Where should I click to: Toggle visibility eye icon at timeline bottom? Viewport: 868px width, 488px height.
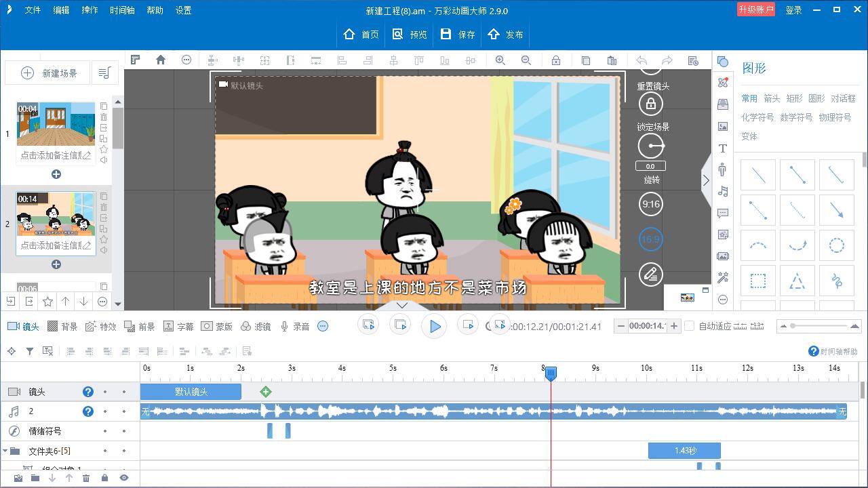124,479
